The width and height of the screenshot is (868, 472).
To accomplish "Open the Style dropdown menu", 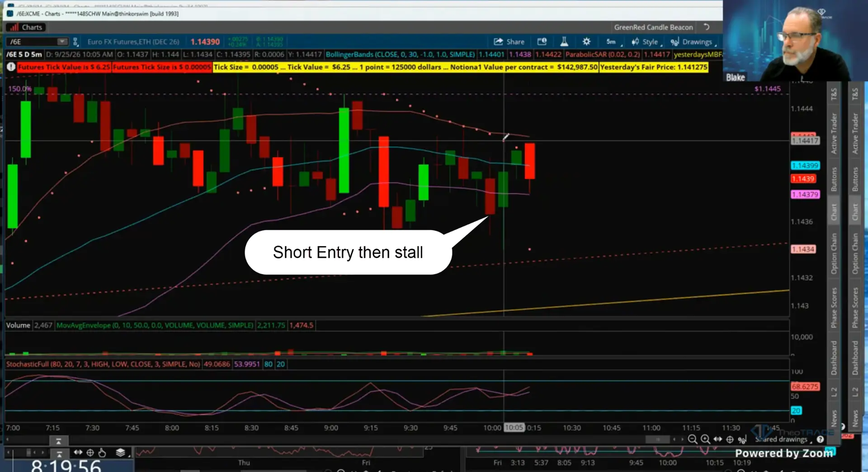I will [646, 42].
